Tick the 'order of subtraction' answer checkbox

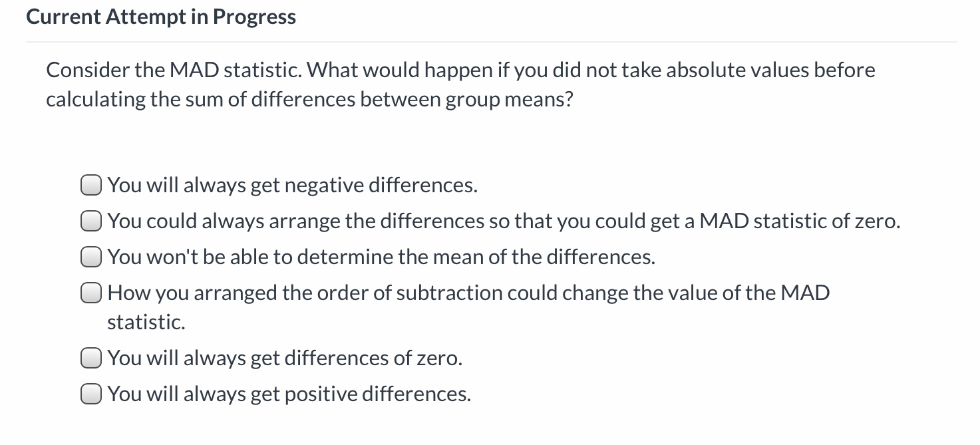pos(90,292)
